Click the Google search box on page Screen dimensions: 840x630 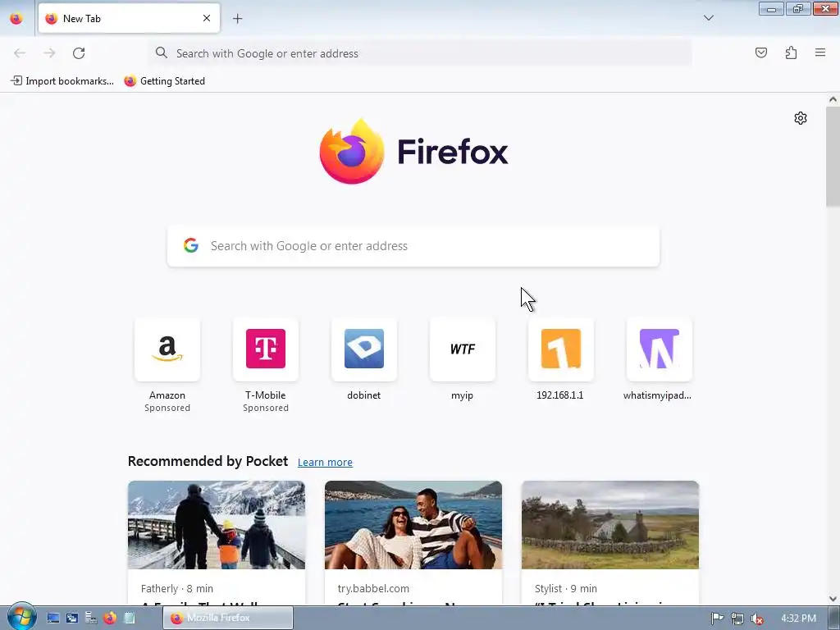[x=413, y=246]
